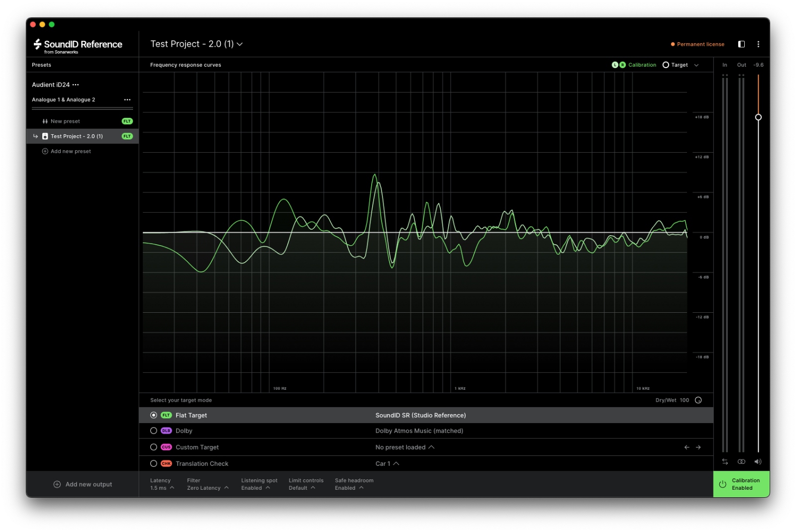Open the three-dot menu next to Audient iD24
Image resolution: width=796 pixels, height=532 pixels.
(x=76, y=85)
